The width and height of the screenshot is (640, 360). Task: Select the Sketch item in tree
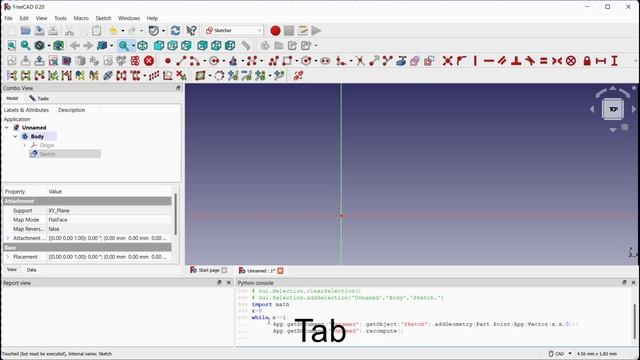tap(65, 154)
